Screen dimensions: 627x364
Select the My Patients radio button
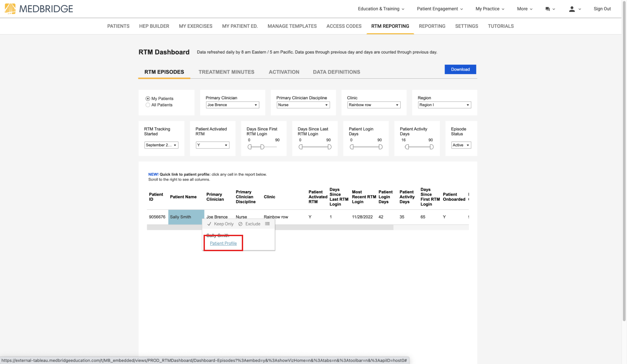148,99
